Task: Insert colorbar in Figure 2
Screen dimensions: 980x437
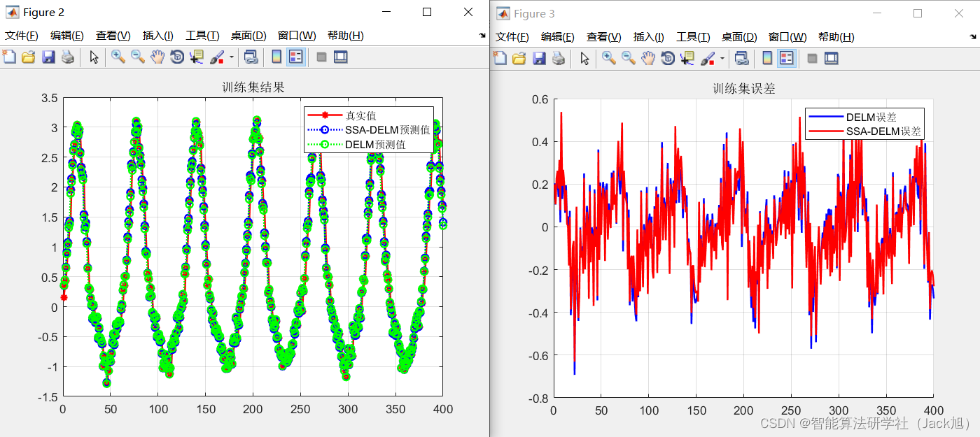Action: [276, 57]
